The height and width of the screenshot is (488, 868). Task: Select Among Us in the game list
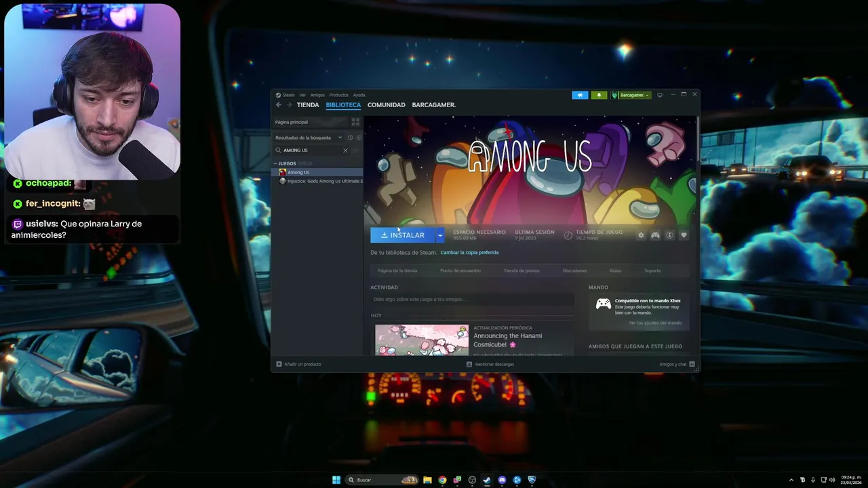[317, 172]
